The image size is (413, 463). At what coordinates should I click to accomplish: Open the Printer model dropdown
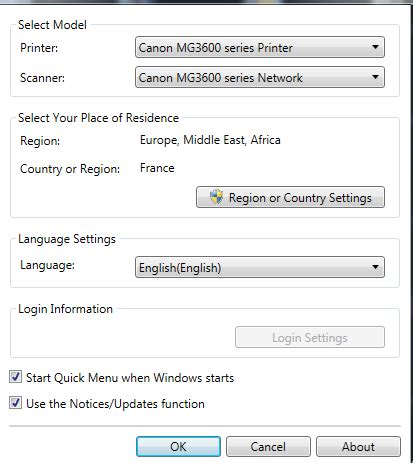[260, 47]
